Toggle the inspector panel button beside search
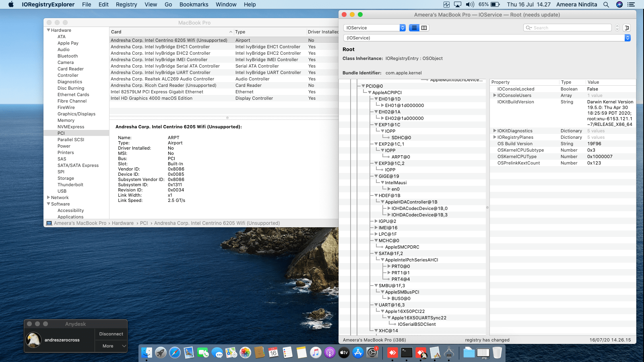This screenshot has height=362, width=644. pyautogui.click(x=627, y=28)
